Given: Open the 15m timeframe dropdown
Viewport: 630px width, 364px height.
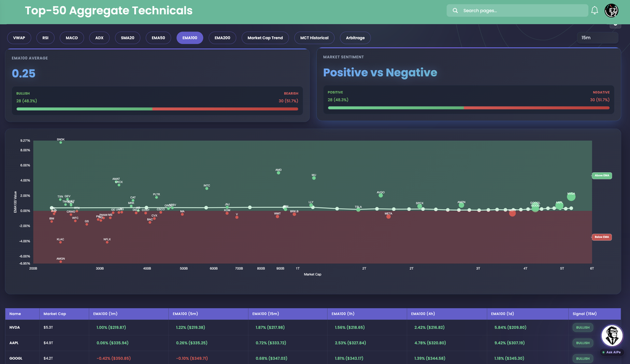Looking at the screenshot, I should click(597, 38).
